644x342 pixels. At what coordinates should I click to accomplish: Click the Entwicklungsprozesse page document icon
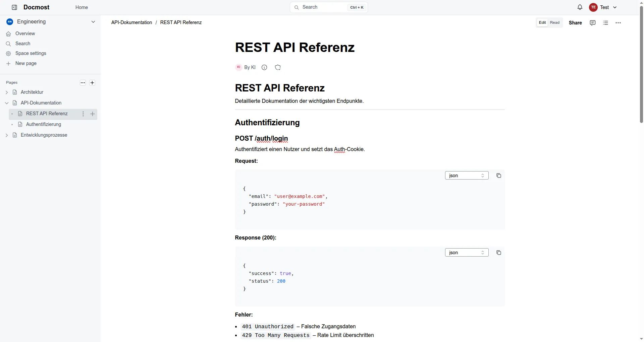pyautogui.click(x=15, y=135)
